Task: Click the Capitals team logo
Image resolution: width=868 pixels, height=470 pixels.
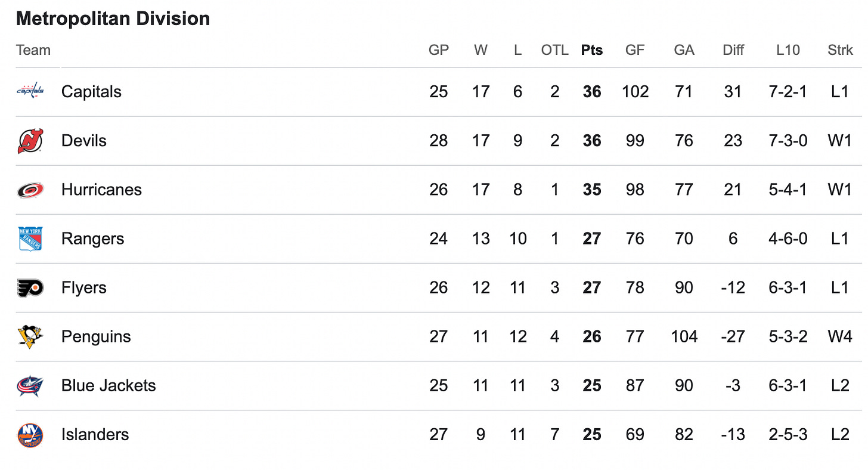Action: pyautogui.click(x=30, y=91)
